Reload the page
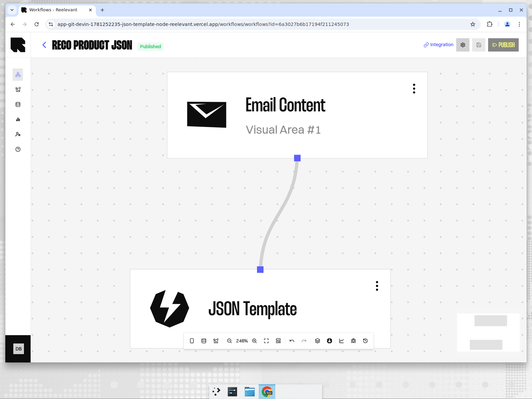The width and height of the screenshot is (532, 399). pyautogui.click(x=37, y=24)
